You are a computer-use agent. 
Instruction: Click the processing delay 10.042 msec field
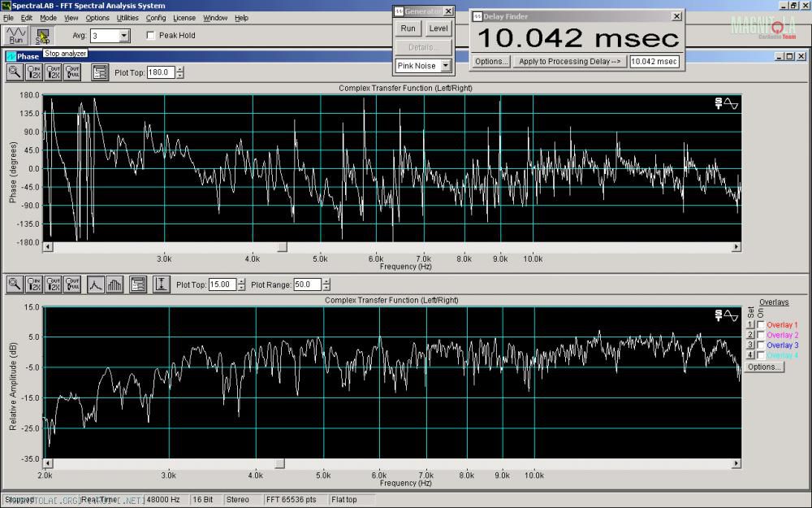(x=654, y=61)
